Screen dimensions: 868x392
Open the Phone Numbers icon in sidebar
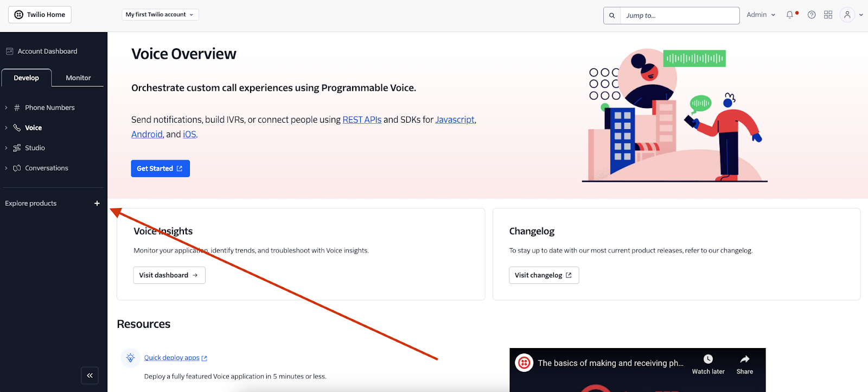(17, 107)
